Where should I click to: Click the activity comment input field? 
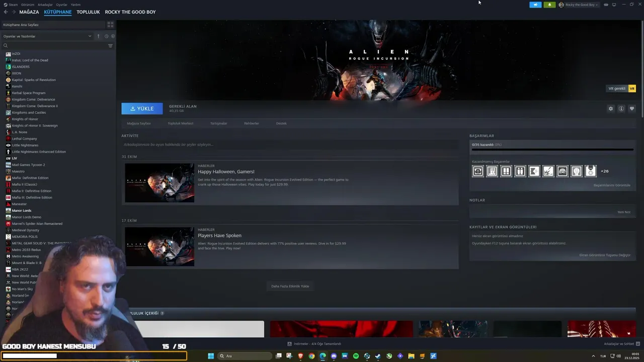290,145
